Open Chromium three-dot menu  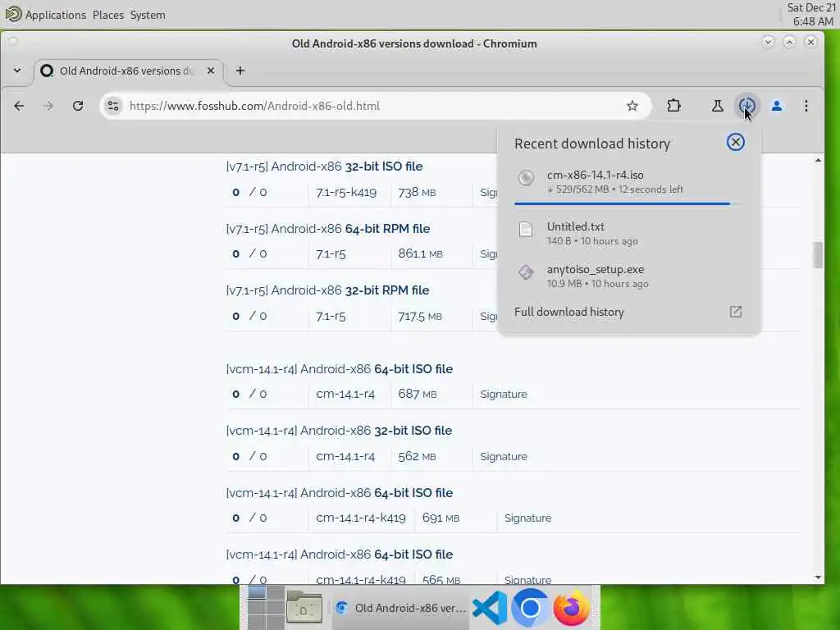coord(806,106)
